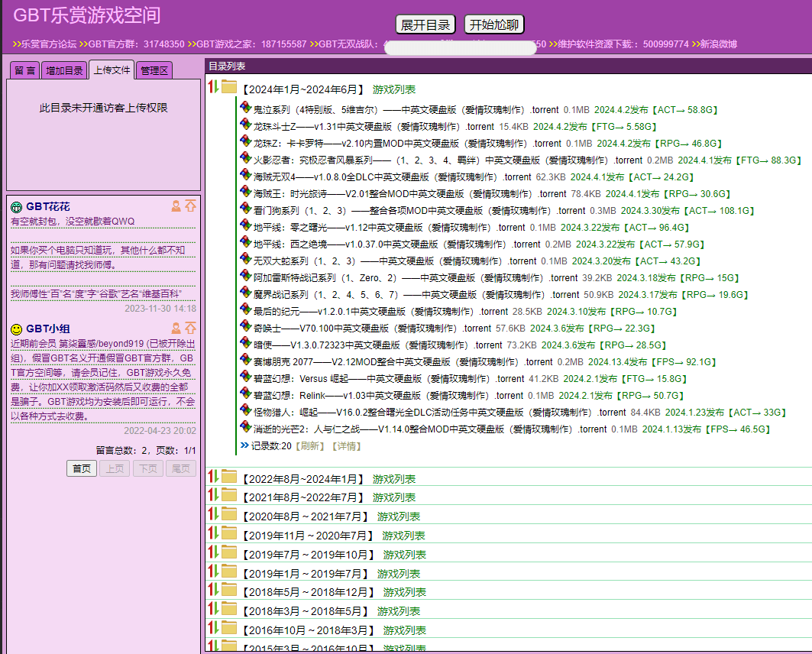Viewport: 812px width, 654px height.
Task: Click the folder icon for 2015年3月~2016年10月
Action: tap(229, 649)
